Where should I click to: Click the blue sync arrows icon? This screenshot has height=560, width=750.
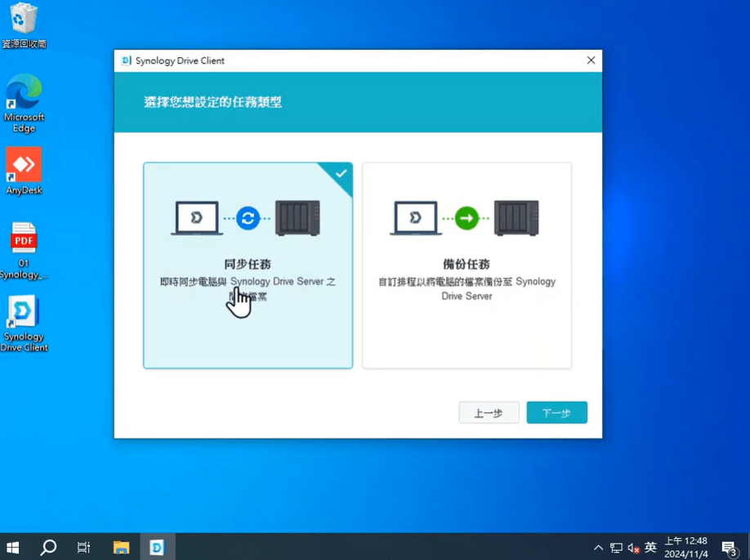248,218
